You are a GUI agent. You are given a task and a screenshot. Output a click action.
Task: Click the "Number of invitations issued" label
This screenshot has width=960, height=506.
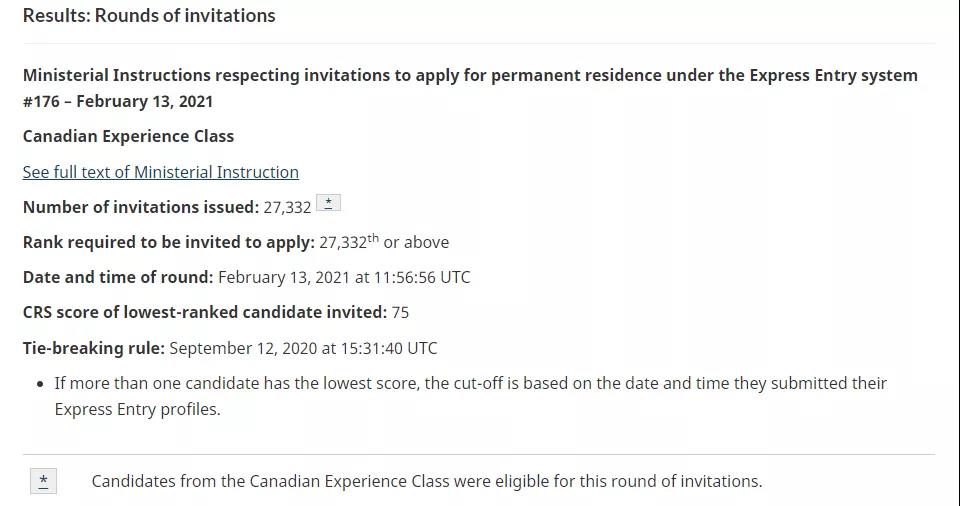pyautogui.click(x=140, y=207)
